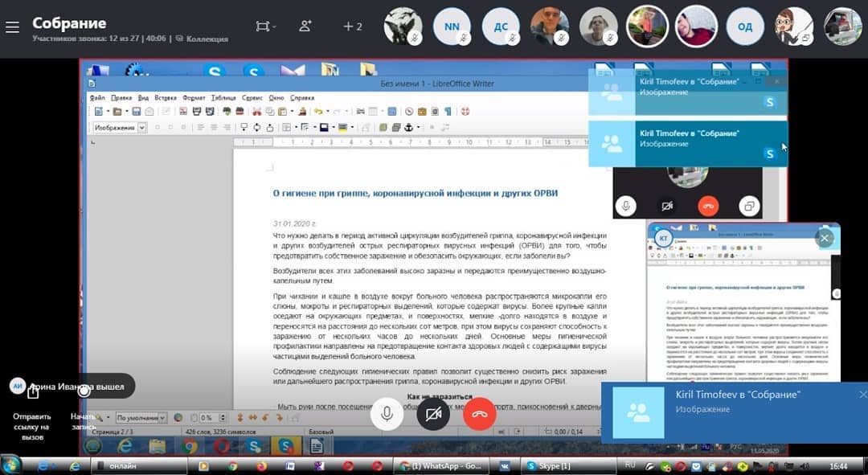
Task: Hang up in the nested Skype window
Action: [708, 206]
